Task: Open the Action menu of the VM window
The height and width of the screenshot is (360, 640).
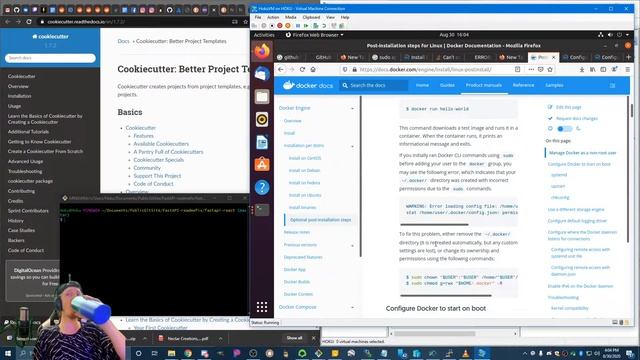Action: click(273, 17)
